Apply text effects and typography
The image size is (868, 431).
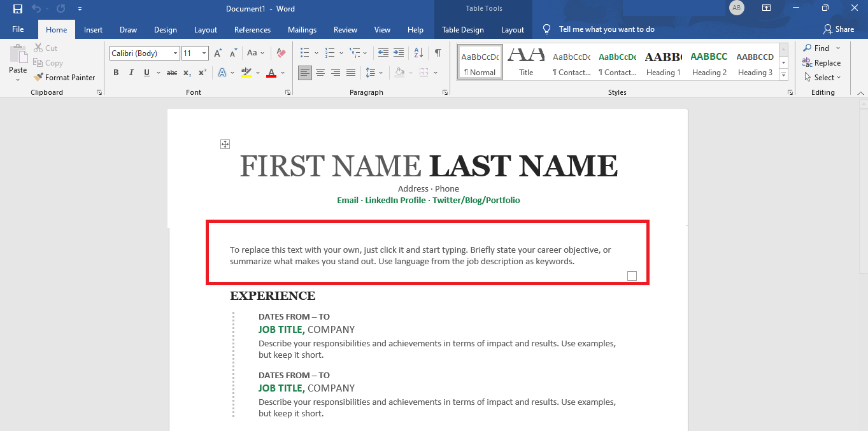pos(222,73)
